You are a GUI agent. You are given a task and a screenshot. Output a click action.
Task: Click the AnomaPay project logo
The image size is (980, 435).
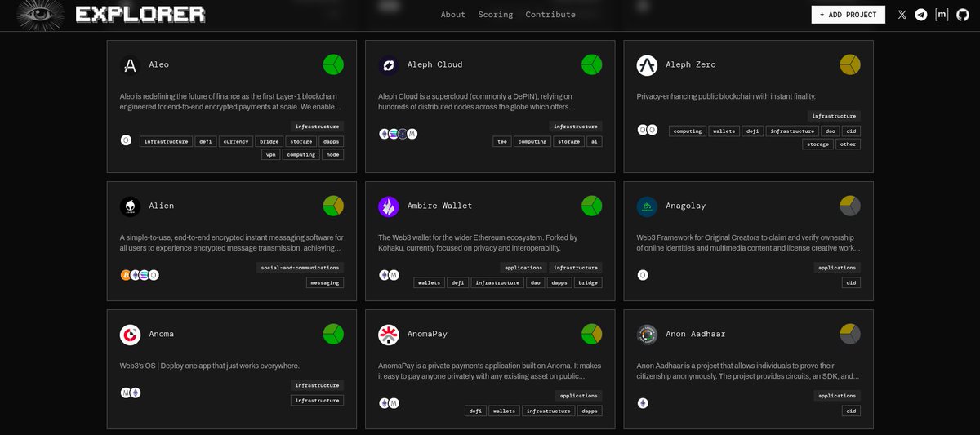click(x=389, y=335)
